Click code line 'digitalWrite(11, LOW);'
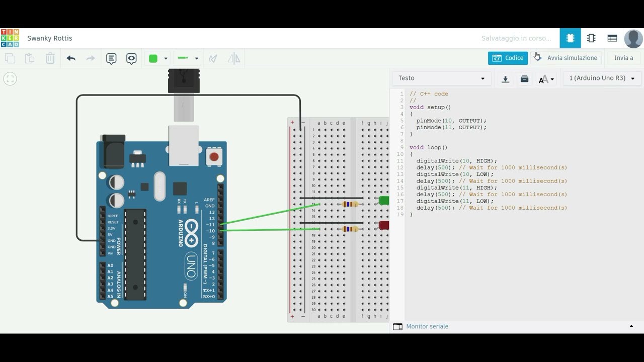The height and width of the screenshot is (362, 644). pos(455,201)
